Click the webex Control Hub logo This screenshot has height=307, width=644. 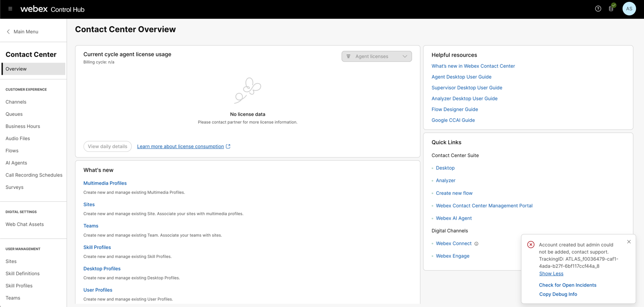(x=52, y=9)
